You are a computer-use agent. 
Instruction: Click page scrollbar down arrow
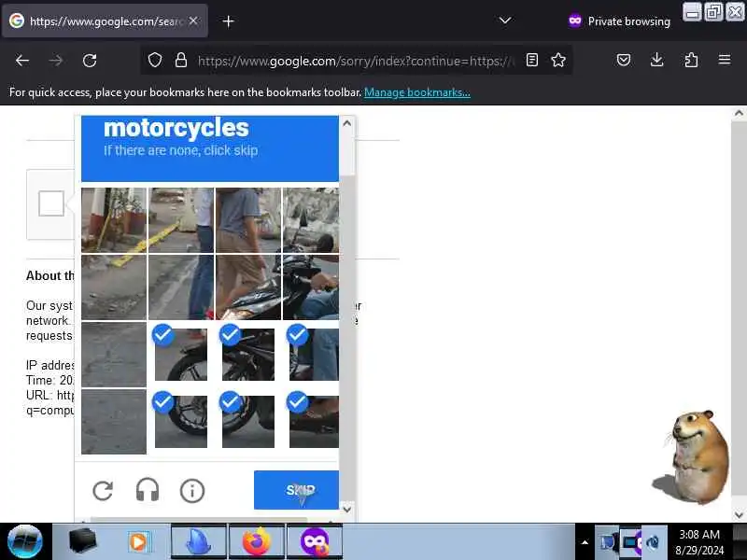click(739, 515)
